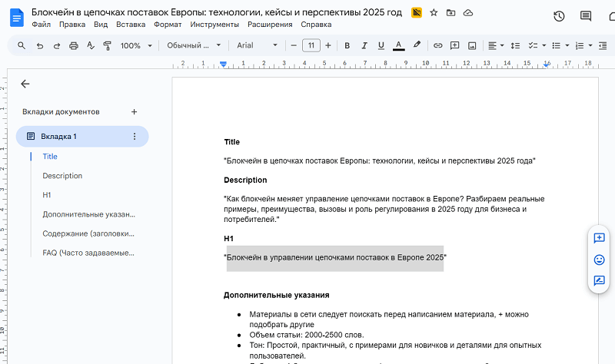This screenshot has width=615, height=364.
Task: Activate the paint format tool
Action: (x=107, y=45)
